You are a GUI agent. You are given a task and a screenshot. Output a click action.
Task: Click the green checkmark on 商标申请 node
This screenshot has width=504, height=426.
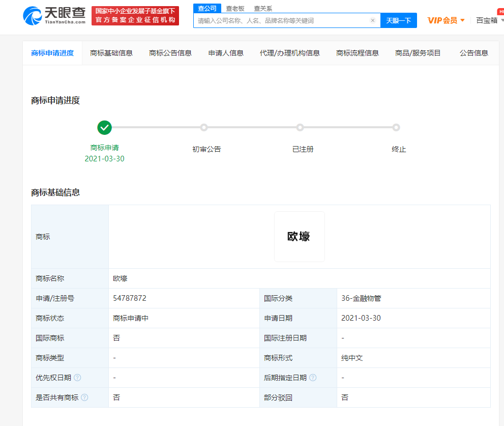[104, 127]
